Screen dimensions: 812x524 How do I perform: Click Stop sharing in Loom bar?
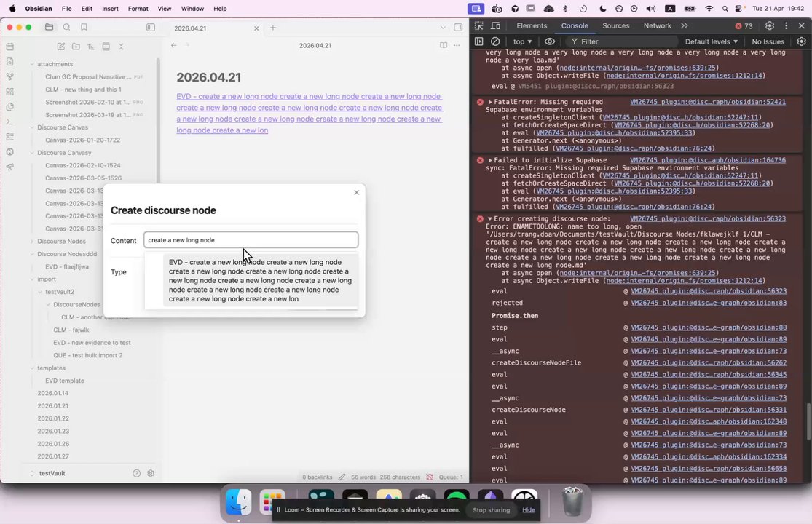[491, 510]
